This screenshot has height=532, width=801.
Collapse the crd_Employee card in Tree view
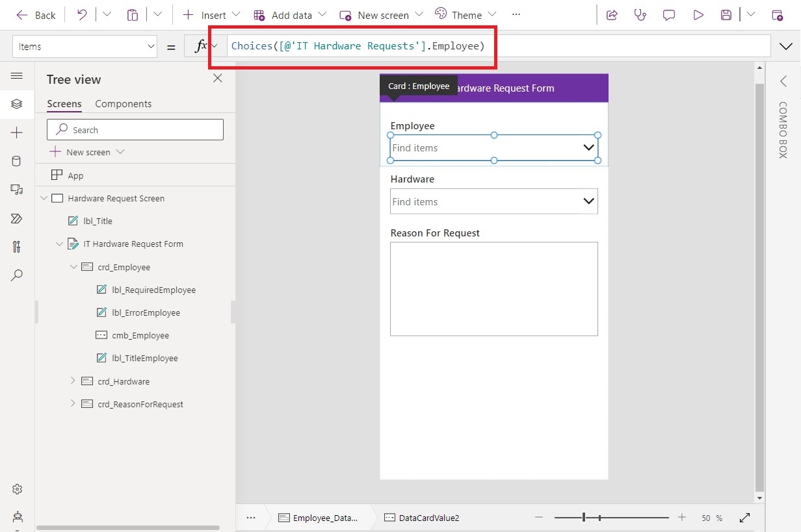tap(73, 266)
